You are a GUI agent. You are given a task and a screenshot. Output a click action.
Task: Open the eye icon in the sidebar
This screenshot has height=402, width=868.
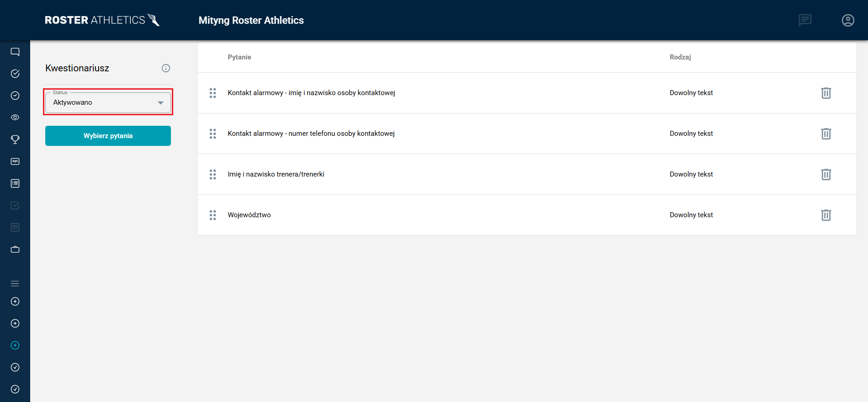(15, 118)
